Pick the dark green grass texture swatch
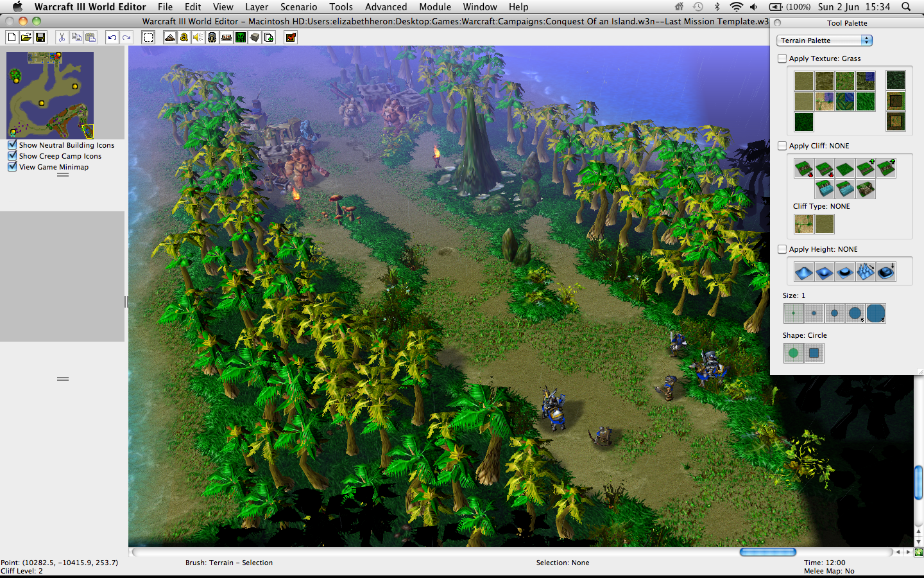 pyautogui.click(x=804, y=122)
